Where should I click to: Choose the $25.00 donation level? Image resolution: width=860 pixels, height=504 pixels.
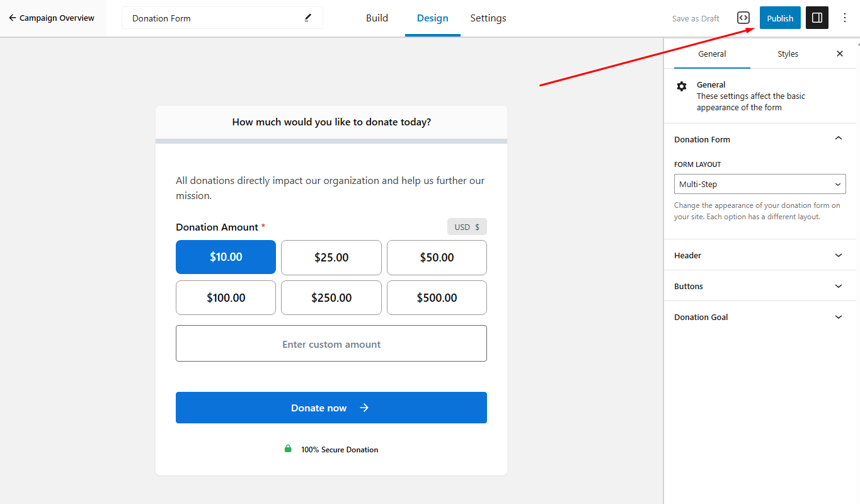(x=331, y=257)
